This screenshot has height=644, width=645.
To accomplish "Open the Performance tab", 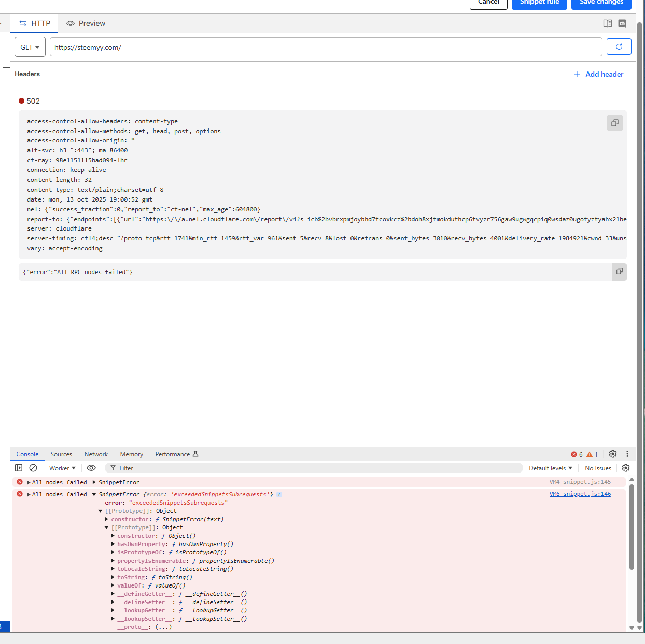I will tap(177, 454).
